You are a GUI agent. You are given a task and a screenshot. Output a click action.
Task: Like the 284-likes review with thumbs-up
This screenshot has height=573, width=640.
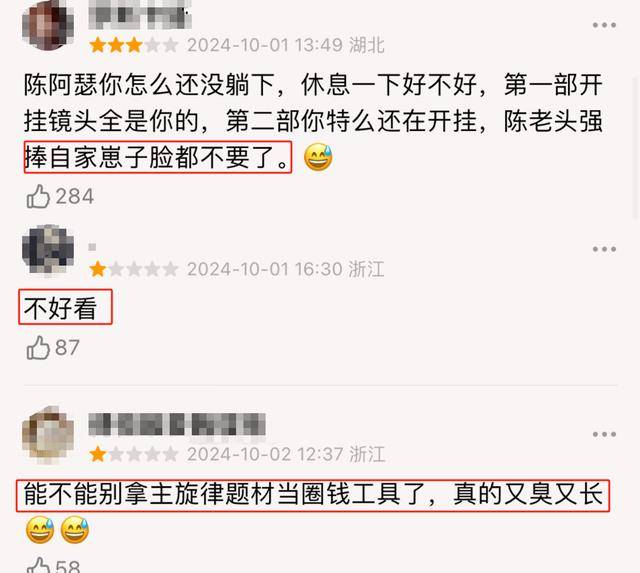38,197
